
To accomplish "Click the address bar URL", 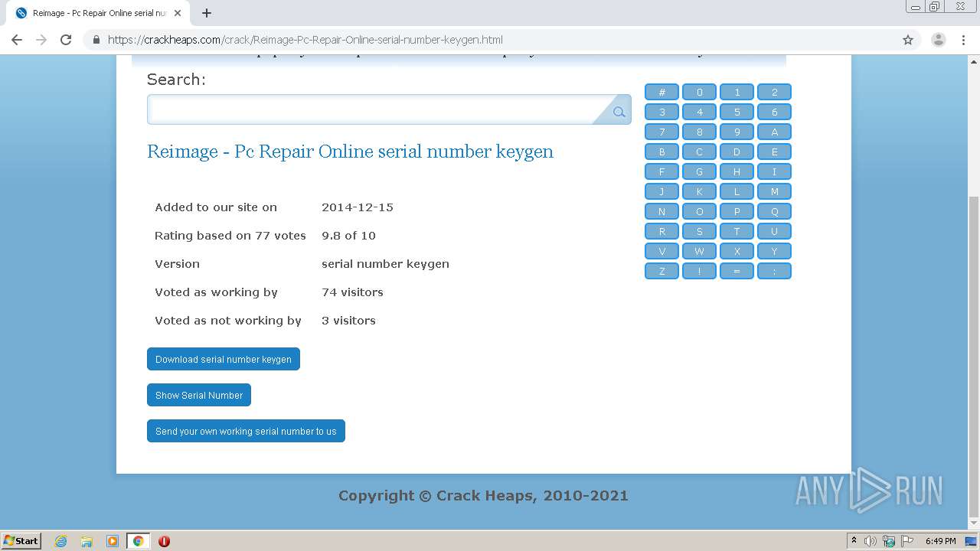I will point(305,40).
